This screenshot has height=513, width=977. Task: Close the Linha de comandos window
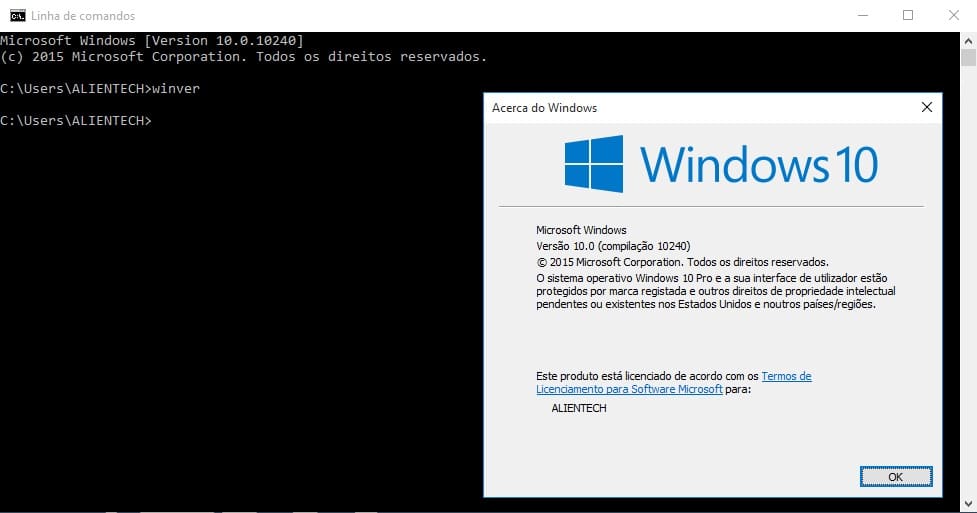click(x=954, y=15)
